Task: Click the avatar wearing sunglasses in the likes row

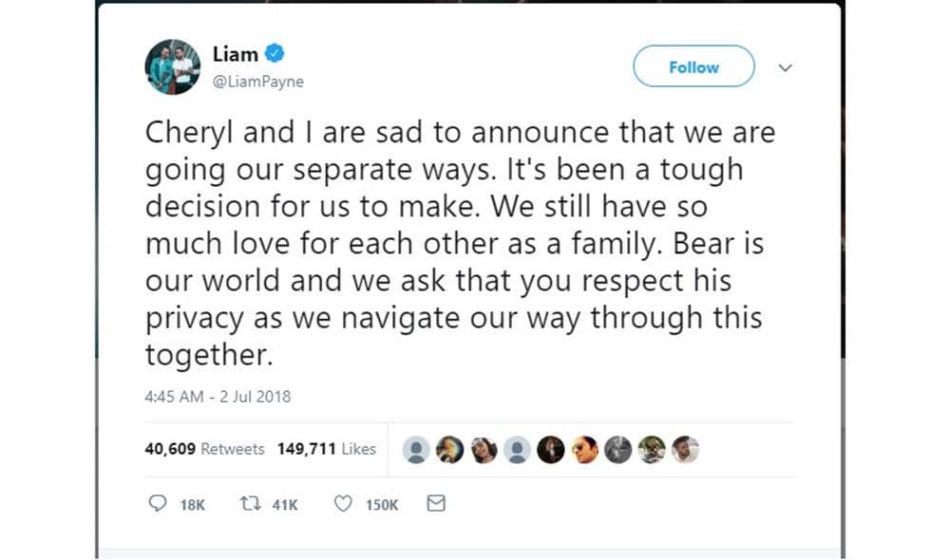Action: (584, 448)
